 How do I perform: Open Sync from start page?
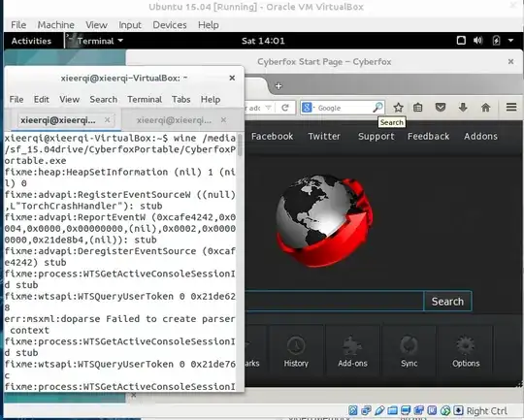coord(409,351)
